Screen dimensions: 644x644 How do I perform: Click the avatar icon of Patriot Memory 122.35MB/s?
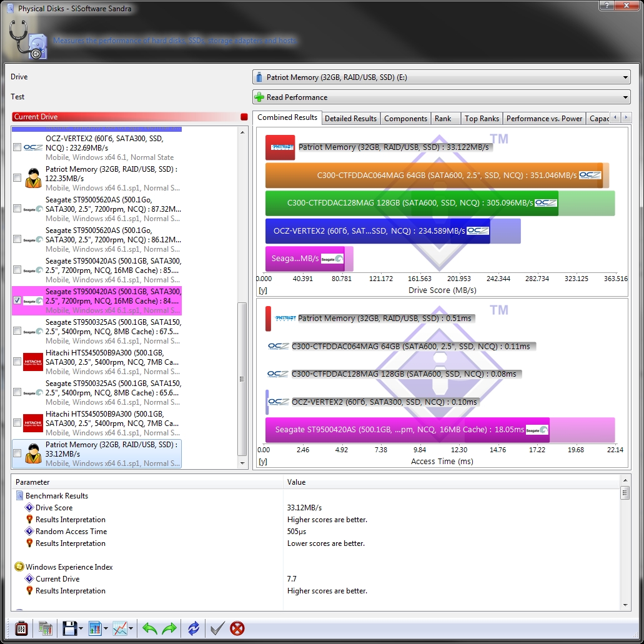33,178
